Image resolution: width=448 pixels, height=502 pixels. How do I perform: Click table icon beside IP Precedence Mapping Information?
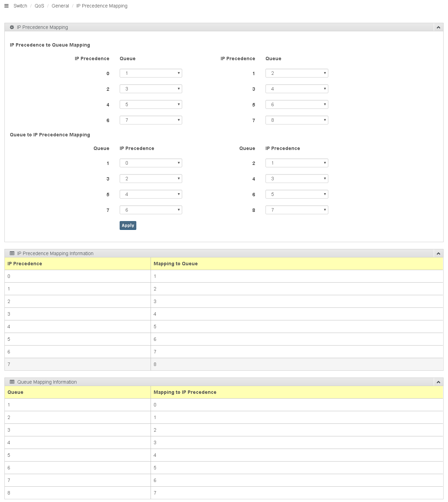tap(12, 253)
